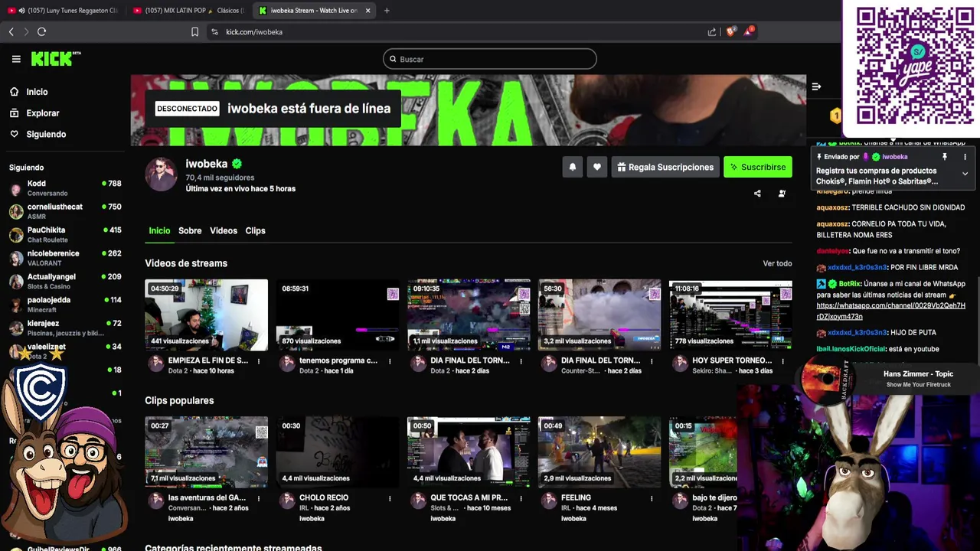Open the Kick hamburger menu
The height and width of the screenshot is (551, 980).
16,59
